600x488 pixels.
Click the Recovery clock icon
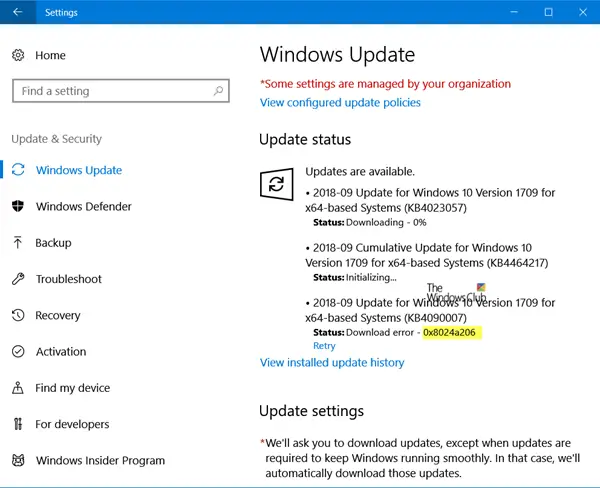[18, 315]
